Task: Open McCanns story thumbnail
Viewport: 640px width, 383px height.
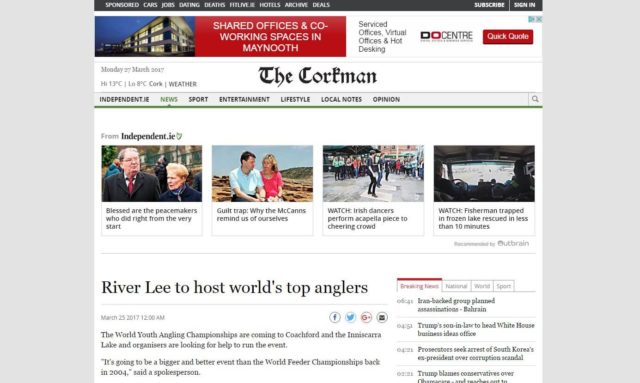Action: (x=262, y=174)
